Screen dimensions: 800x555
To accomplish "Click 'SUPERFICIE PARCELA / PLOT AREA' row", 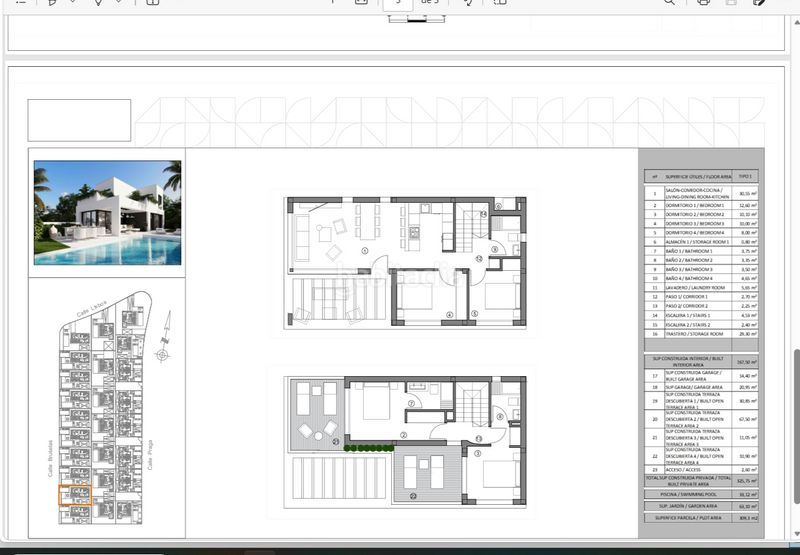I will pyautogui.click(x=701, y=518).
